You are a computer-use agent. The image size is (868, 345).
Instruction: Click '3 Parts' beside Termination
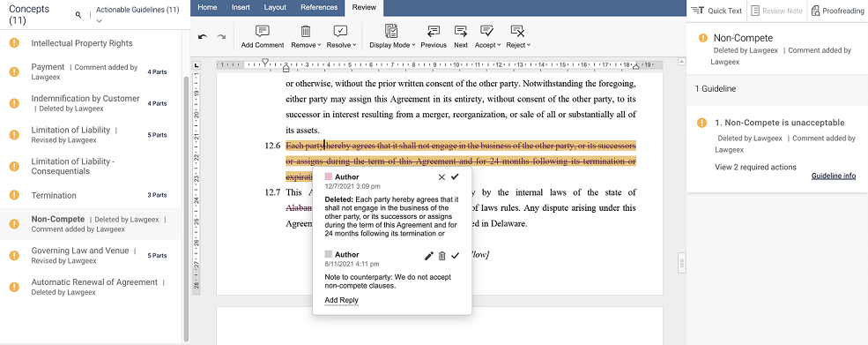tap(157, 195)
